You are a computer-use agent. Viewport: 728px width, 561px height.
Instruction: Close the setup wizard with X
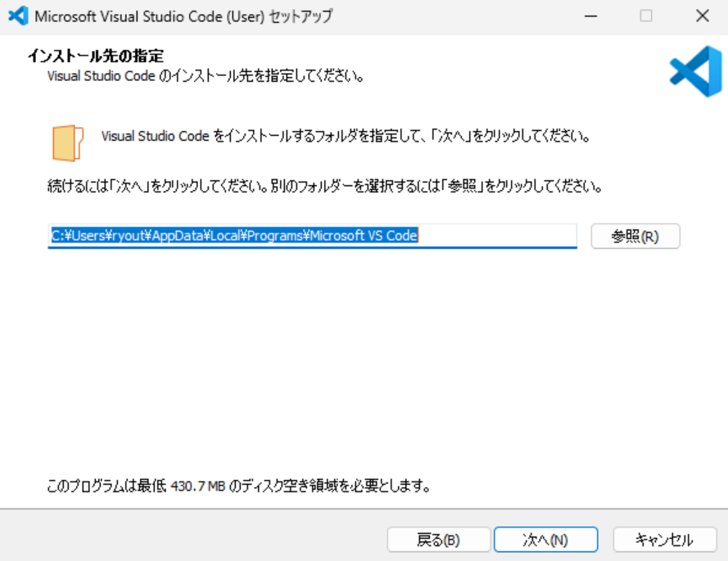[x=702, y=16]
